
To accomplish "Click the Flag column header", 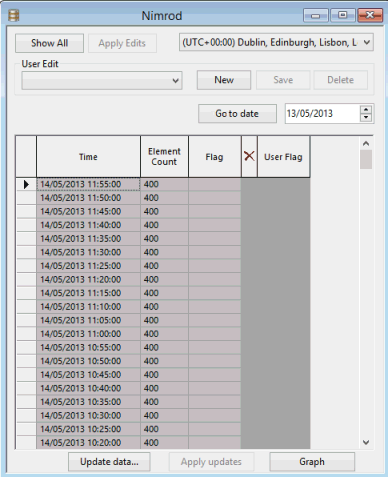I will [215, 157].
